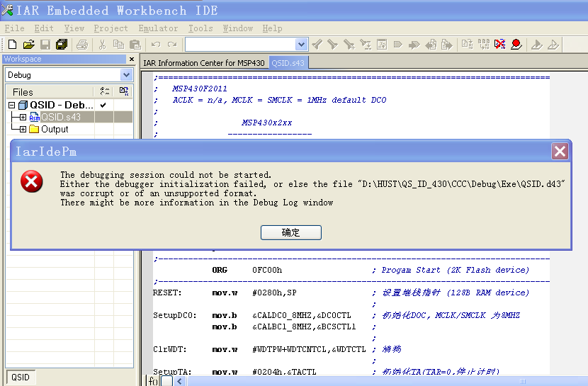The height and width of the screenshot is (386, 588).
Task: Click the QSID tab below the workspace
Action: (x=21, y=377)
